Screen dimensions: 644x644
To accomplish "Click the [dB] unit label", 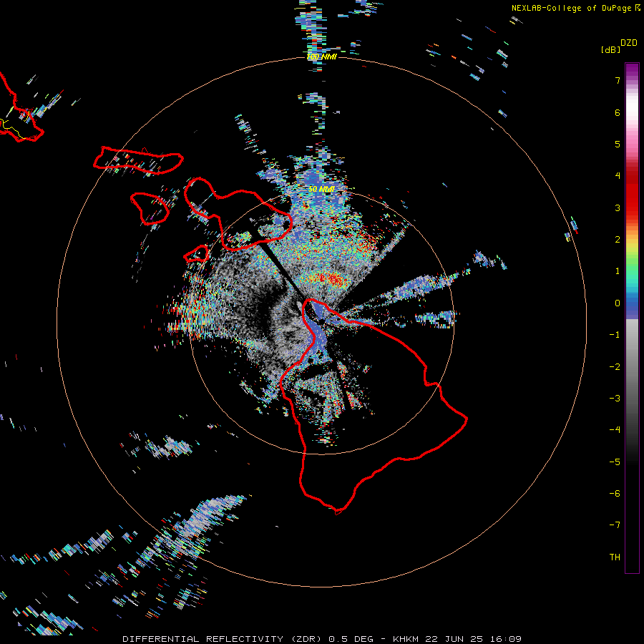I will coord(610,49).
